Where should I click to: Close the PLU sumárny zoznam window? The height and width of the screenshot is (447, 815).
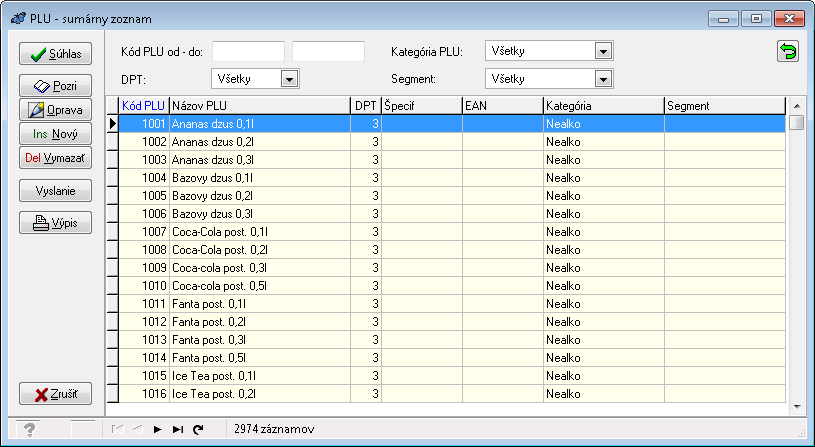tap(790, 19)
